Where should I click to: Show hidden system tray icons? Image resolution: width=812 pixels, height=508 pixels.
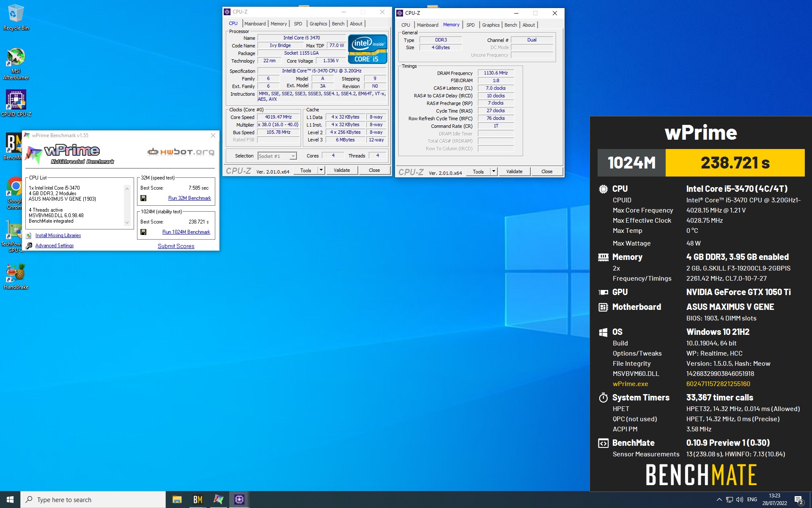pyautogui.click(x=719, y=500)
